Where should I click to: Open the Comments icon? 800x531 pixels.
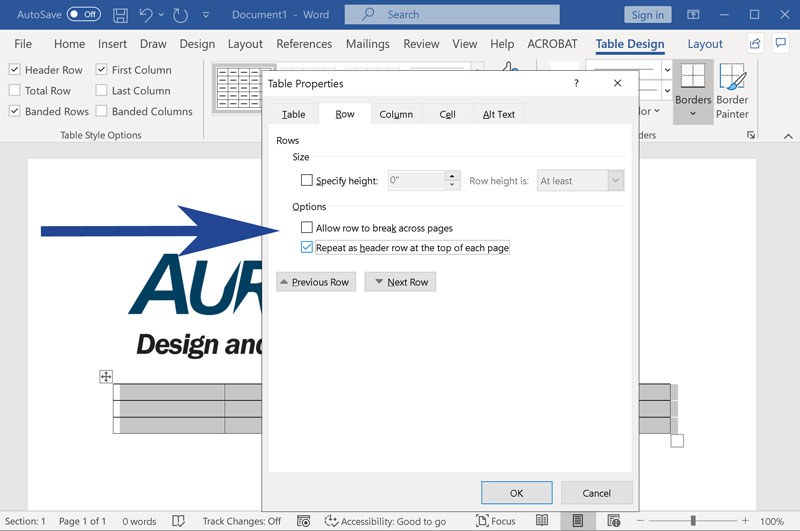point(781,43)
